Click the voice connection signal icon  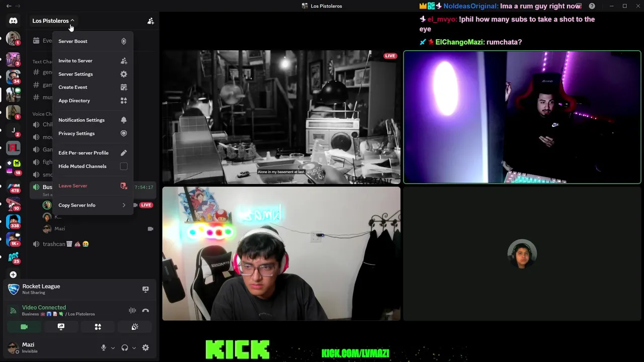(13, 310)
